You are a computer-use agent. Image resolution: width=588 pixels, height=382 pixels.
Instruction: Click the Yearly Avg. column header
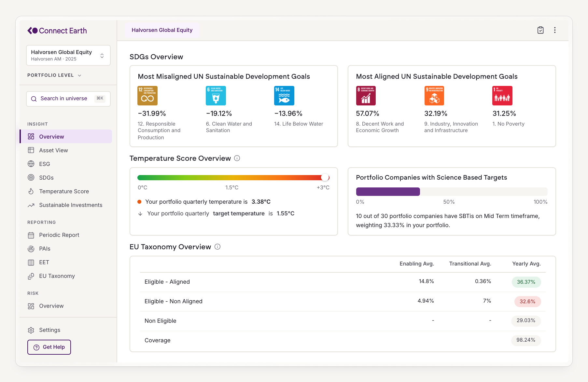(526, 264)
